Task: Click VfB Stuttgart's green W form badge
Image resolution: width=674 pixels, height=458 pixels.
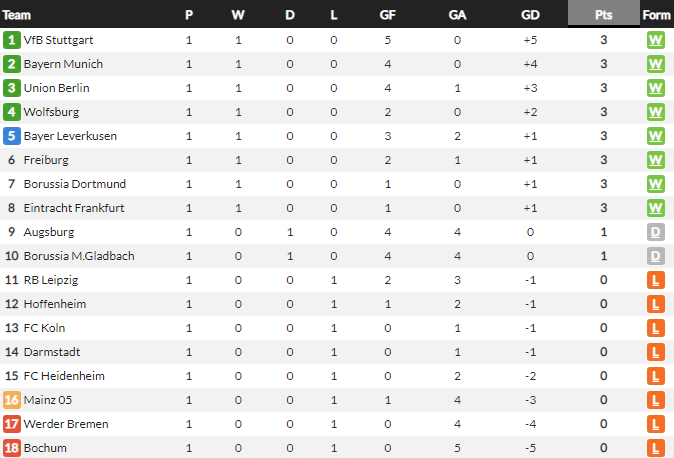Action: [656, 40]
